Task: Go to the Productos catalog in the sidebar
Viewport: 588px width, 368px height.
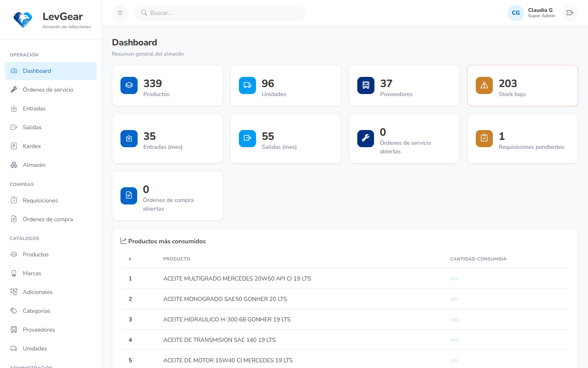Action: point(51,254)
